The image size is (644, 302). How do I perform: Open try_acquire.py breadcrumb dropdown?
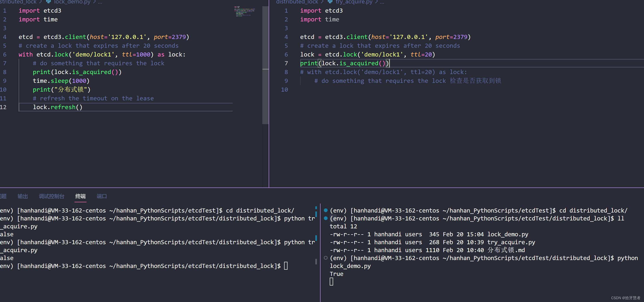[x=354, y=2]
